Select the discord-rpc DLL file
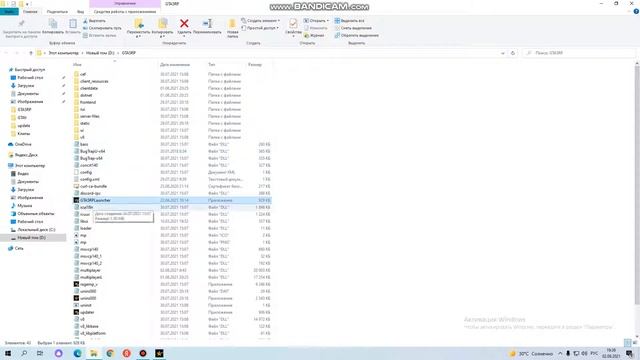The image size is (640, 360). click(90, 193)
